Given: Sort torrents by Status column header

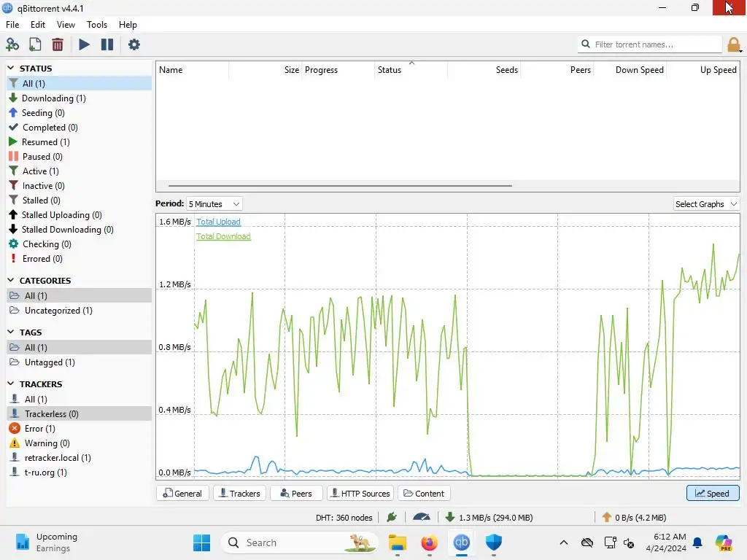Looking at the screenshot, I should (411, 69).
